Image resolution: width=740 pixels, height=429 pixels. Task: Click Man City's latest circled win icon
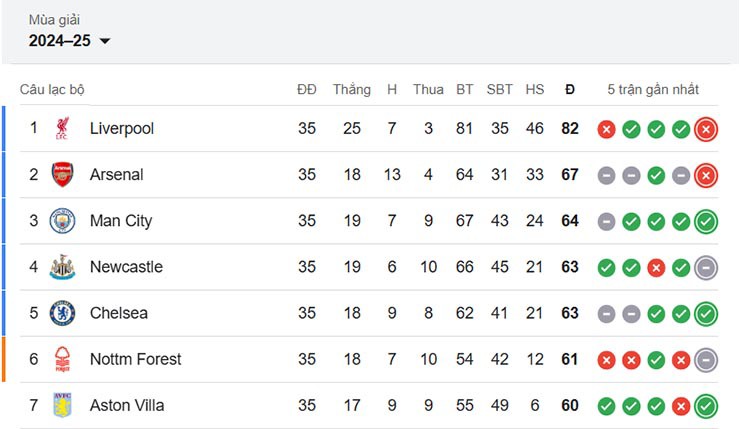click(x=706, y=221)
